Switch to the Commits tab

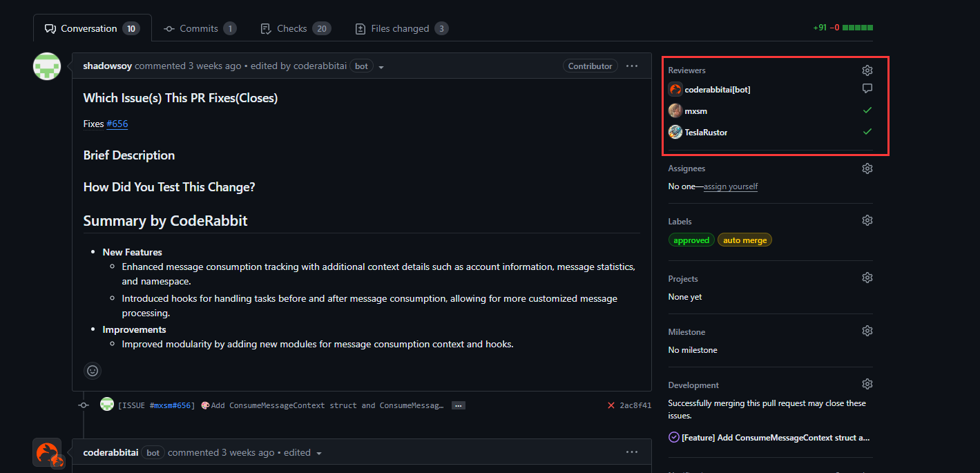(x=200, y=28)
